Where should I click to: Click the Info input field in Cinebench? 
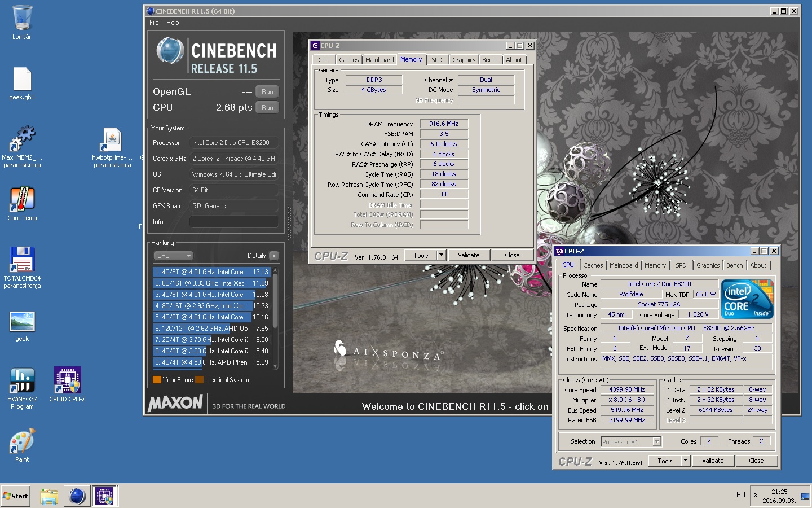click(x=233, y=222)
